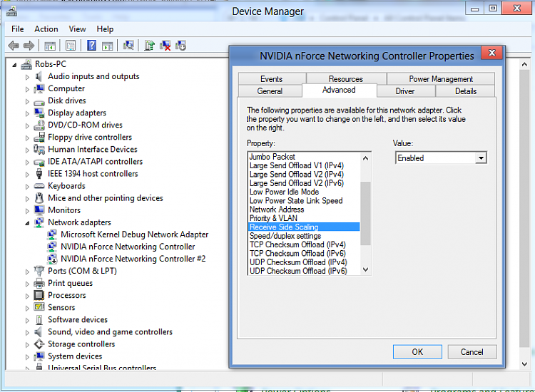Switch to the Events tab
The image size is (535, 392).
(272, 78)
